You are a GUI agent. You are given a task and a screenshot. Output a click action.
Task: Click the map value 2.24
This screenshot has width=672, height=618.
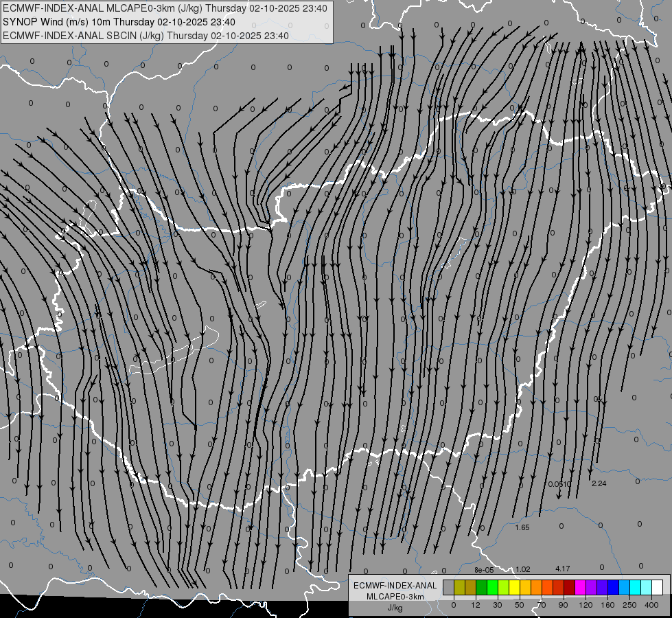599,484
